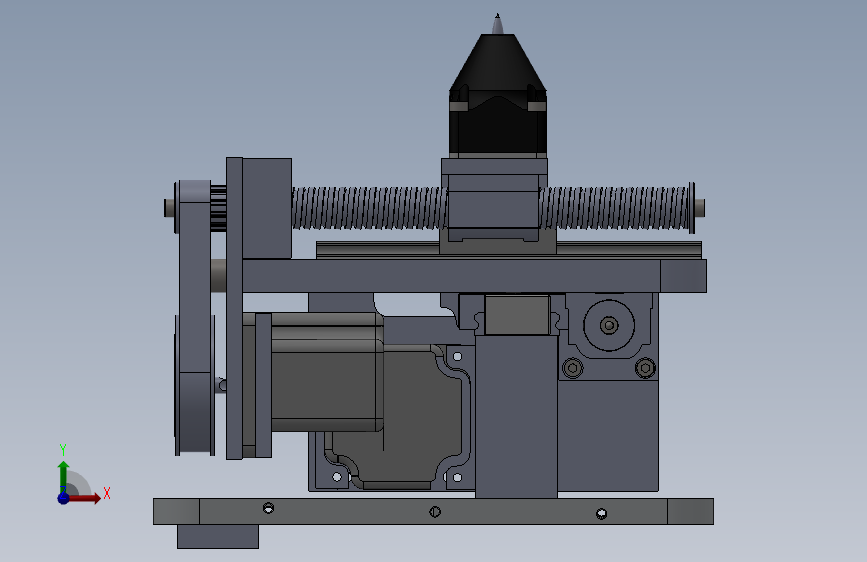Select the lead screw section right of the carriage

click(615, 208)
